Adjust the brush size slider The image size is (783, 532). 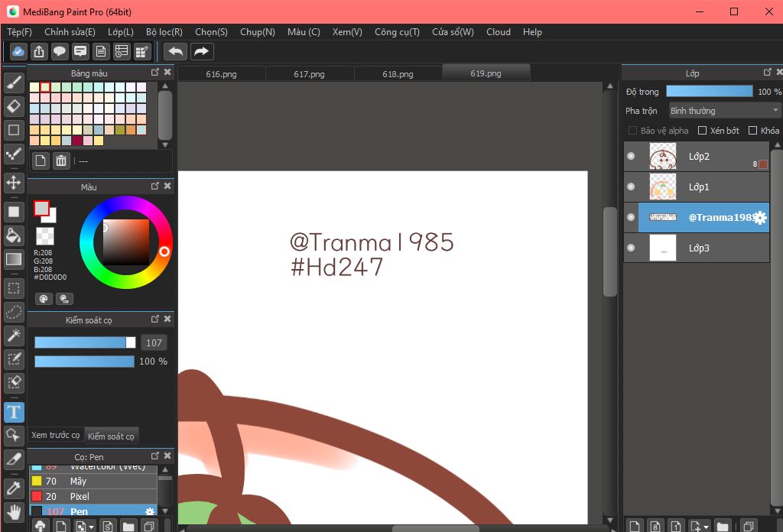[85, 342]
